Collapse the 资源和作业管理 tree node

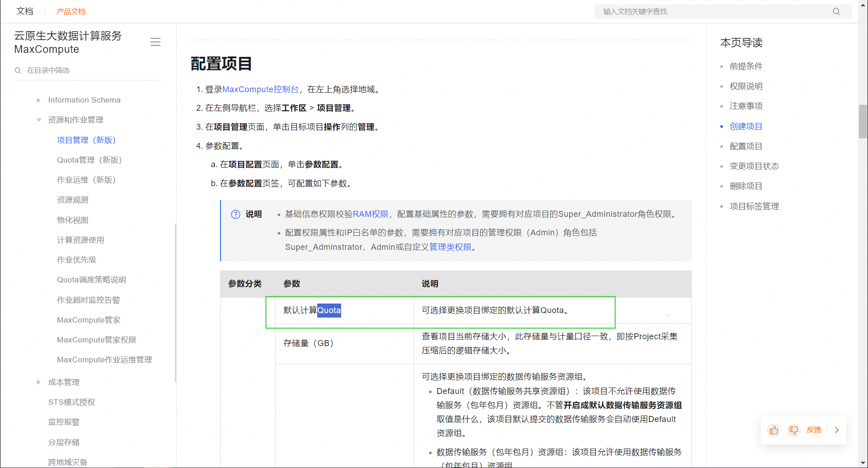(x=39, y=120)
